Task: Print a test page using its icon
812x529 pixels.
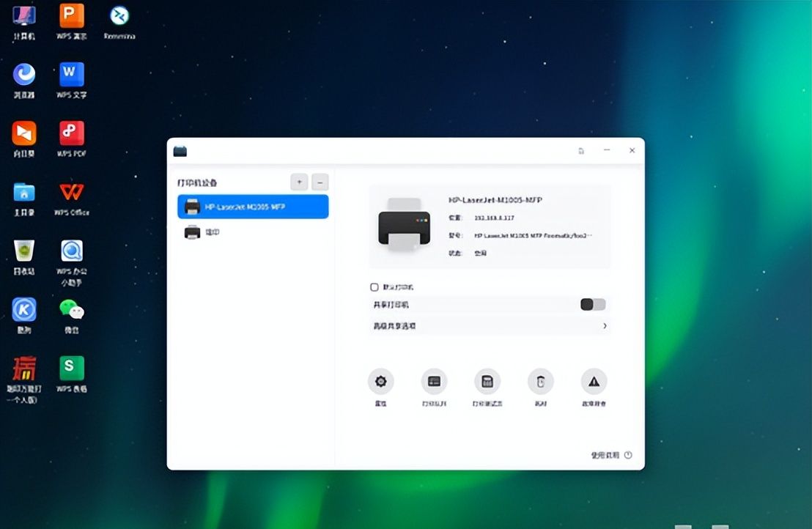Action: tap(487, 381)
